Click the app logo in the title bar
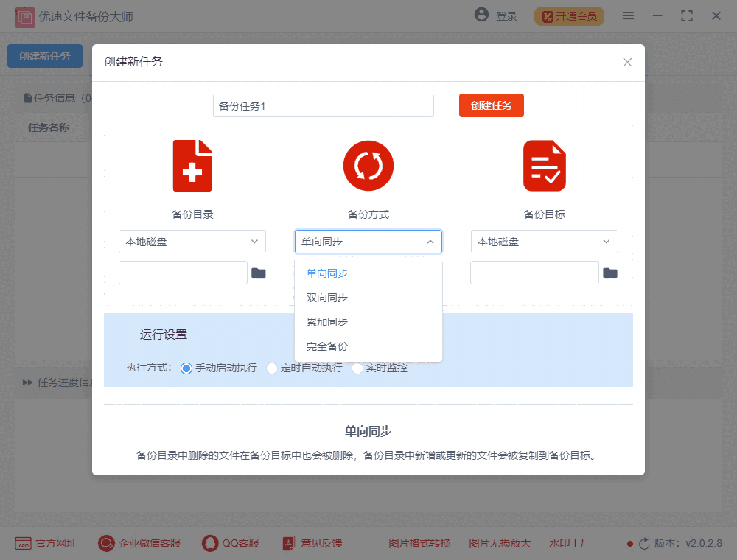 pos(24,16)
